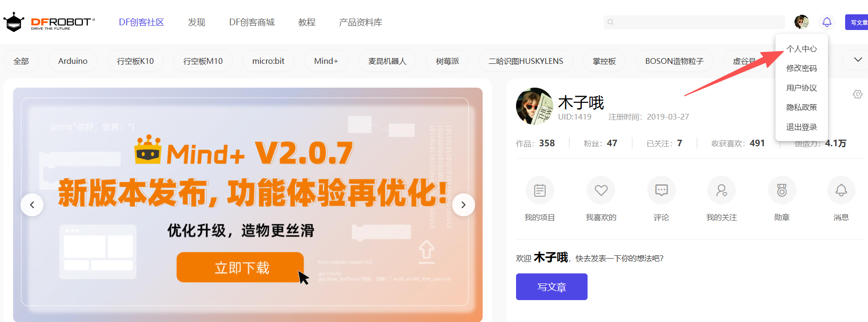Click the large 写文章 button
This screenshot has width=868, height=322.
(552, 287)
